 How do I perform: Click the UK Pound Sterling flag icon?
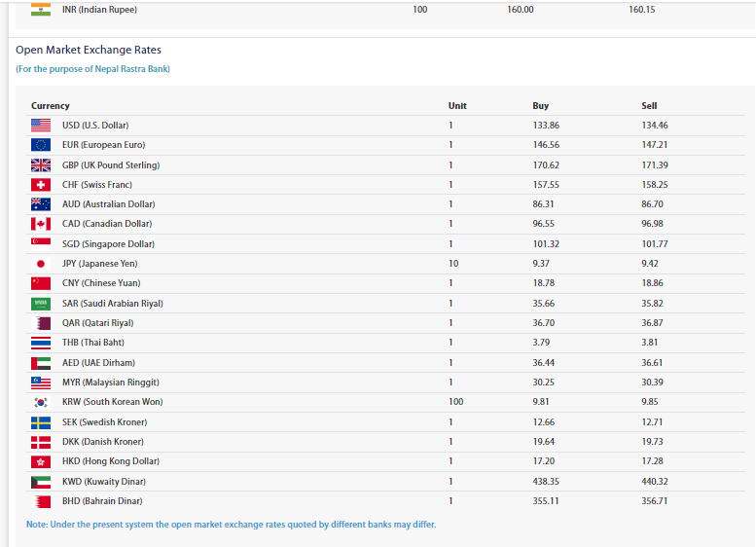pyautogui.click(x=41, y=164)
